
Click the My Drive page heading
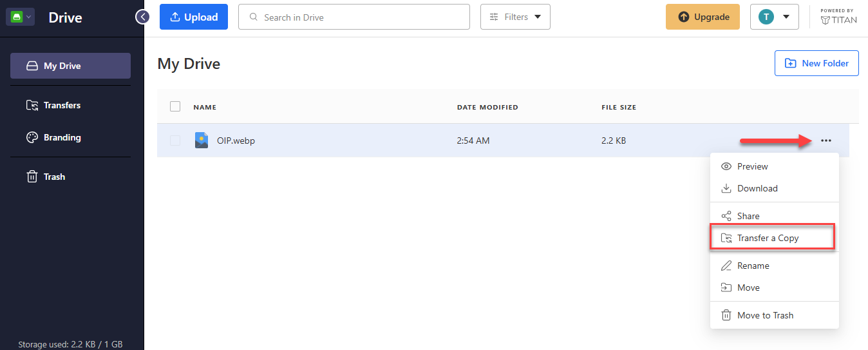[x=189, y=64]
